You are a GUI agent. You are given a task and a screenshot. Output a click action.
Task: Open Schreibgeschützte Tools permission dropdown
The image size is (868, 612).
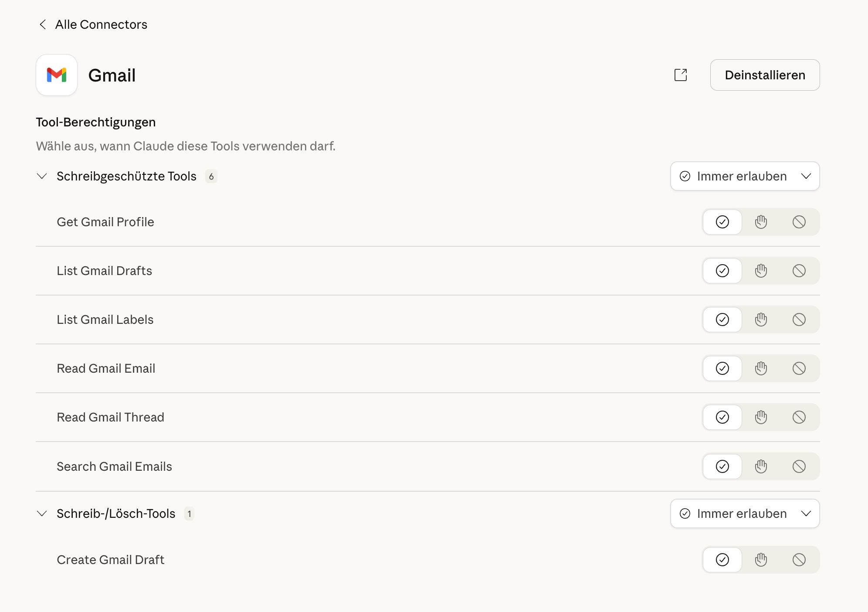click(745, 176)
